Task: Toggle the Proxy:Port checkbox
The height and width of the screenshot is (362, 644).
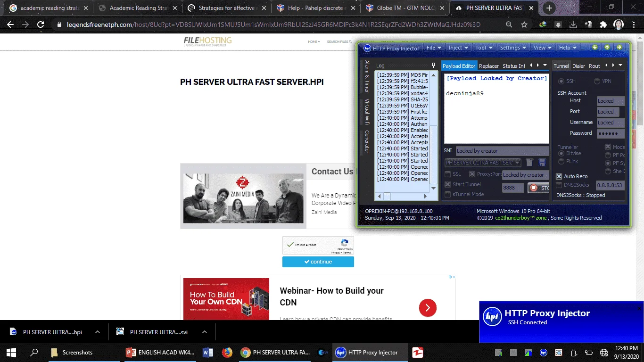Action: [x=472, y=174]
